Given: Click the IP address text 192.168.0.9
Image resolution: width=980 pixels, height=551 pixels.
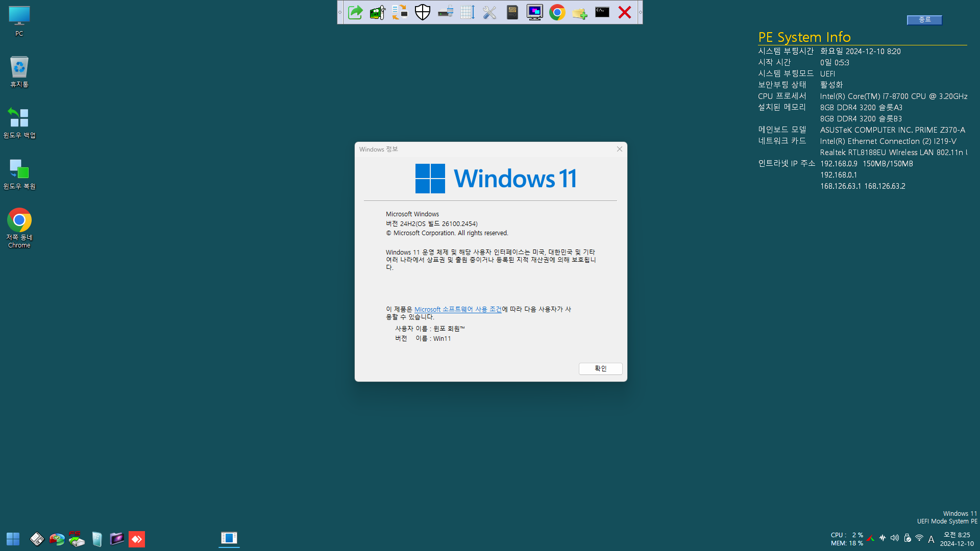Looking at the screenshot, I should pos(839,164).
